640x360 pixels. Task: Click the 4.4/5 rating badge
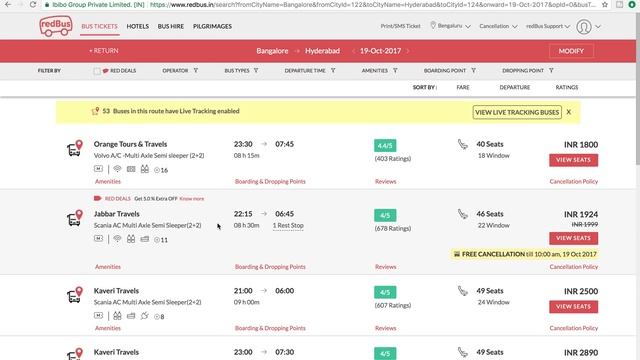(x=385, y=146)
